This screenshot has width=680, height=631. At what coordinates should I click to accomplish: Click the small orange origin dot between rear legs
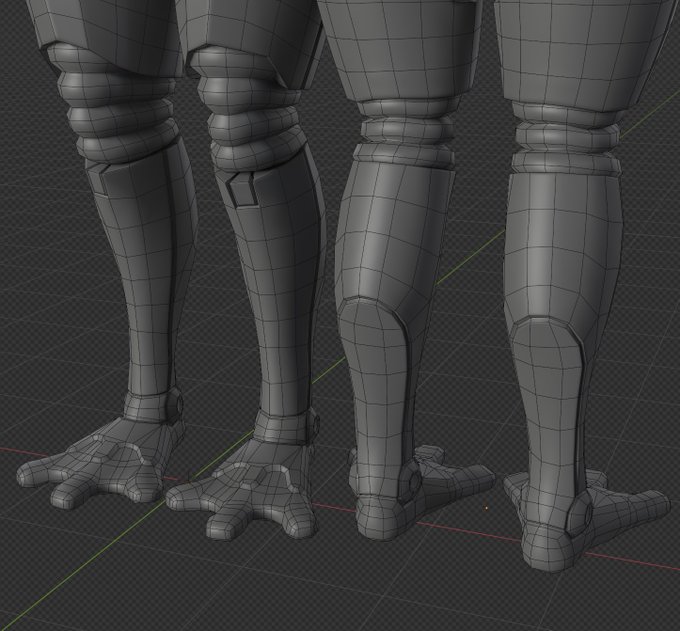[x=487, y=507]
